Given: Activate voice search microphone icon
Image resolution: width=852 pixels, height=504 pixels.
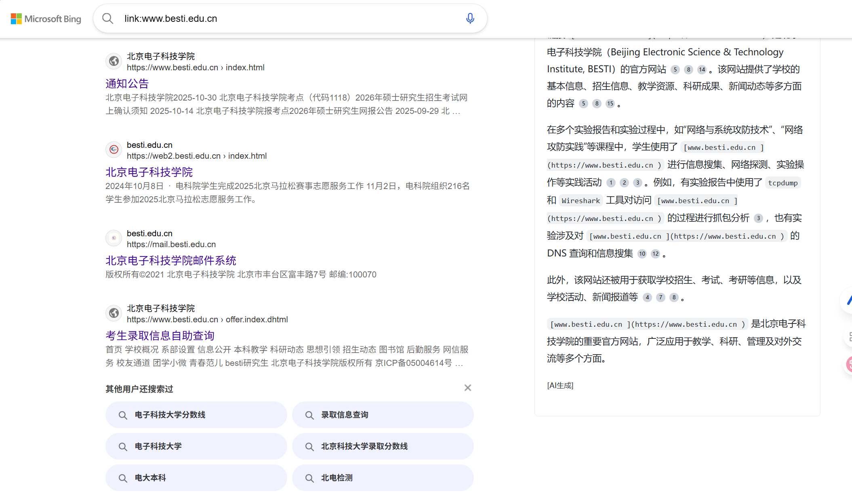Looking at the screenshot, I should (x=470, y=19).
